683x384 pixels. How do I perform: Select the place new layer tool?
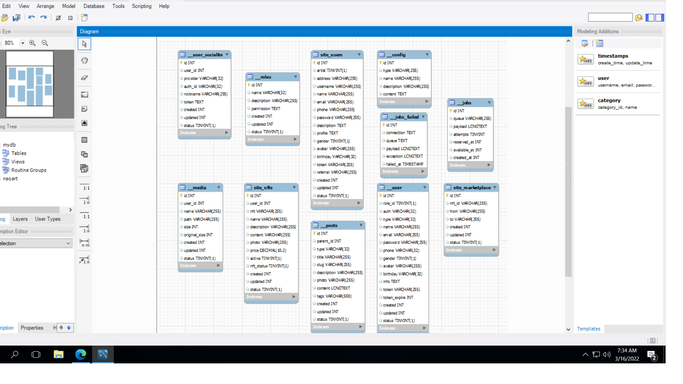(85, 94)
